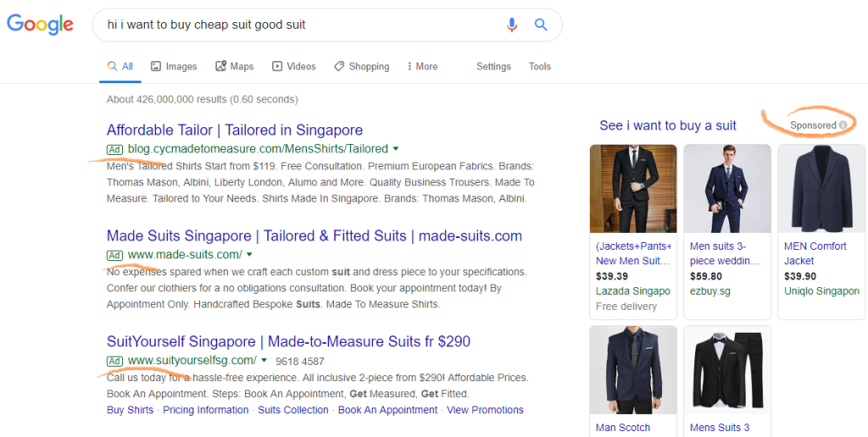This screenshot has height=437, width=868.
Task: Click the blue magnifier search button
Action: 541,25
